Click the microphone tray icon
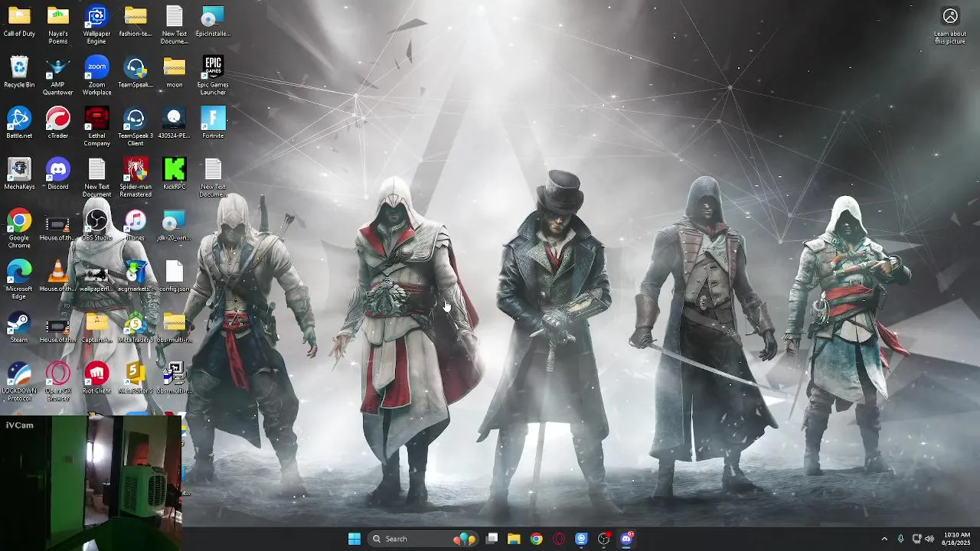Image resolution: width=980 pixels, height=551 pixels. tap(900, 539)
